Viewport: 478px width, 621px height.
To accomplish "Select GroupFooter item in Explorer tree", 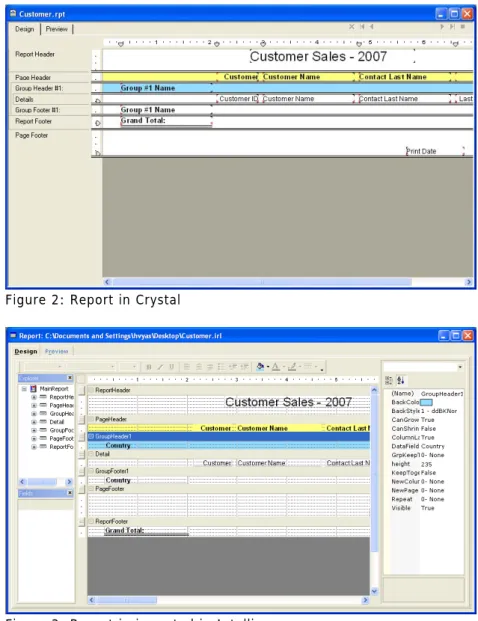I will (61, 431).
